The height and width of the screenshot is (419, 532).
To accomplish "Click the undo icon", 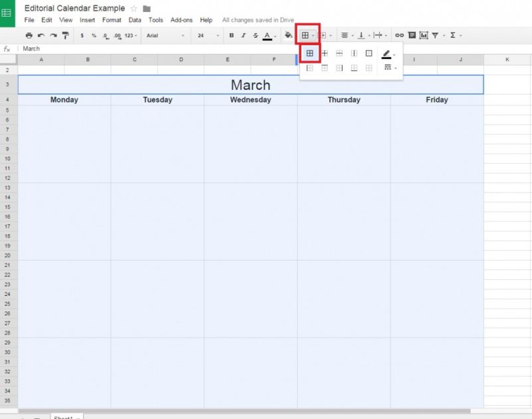I will coord(41,35).
